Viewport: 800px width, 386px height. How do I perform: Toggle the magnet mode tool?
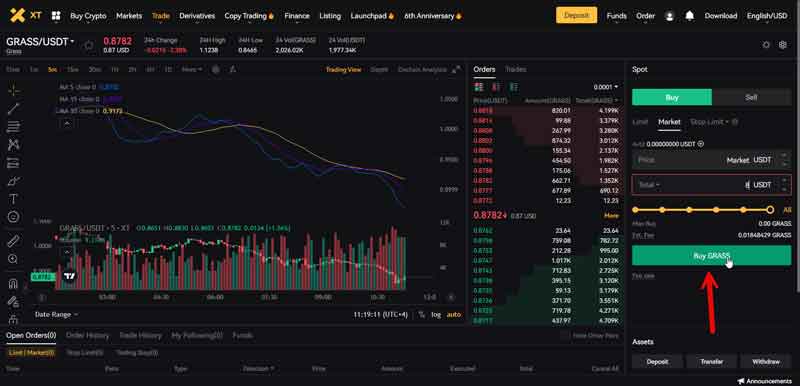[x=14, y=283]
